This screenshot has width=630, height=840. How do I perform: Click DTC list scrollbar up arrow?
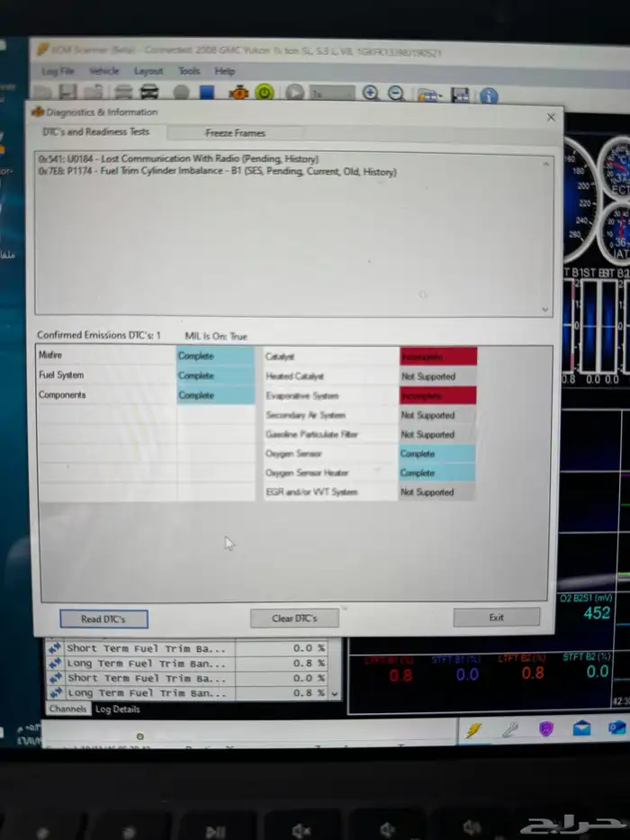(x=546, y=163)
